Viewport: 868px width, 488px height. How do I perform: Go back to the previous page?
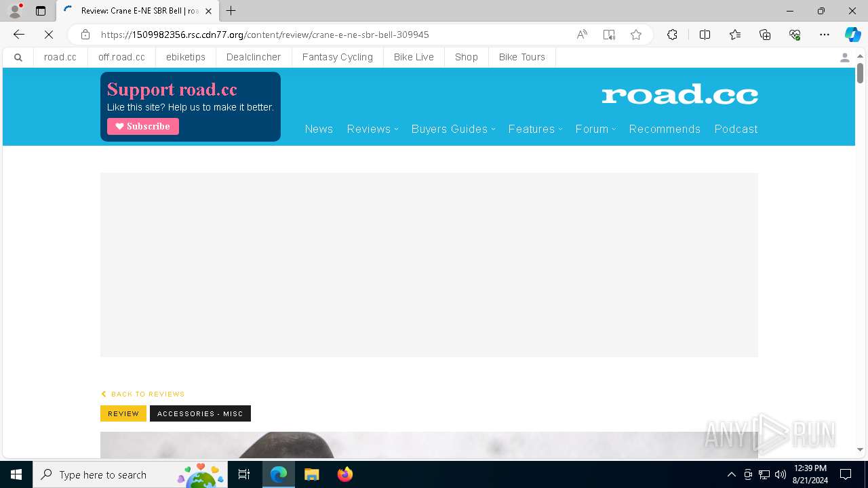pos(19,35)
